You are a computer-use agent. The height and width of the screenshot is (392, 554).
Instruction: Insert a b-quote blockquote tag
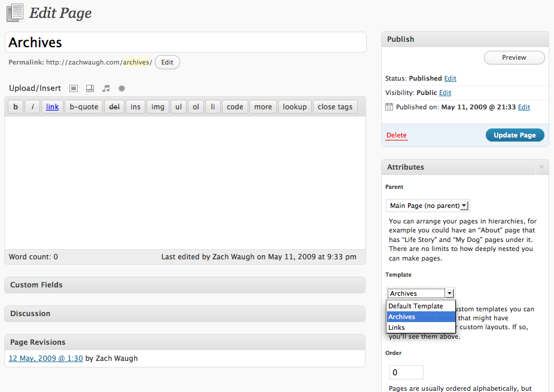84,107
